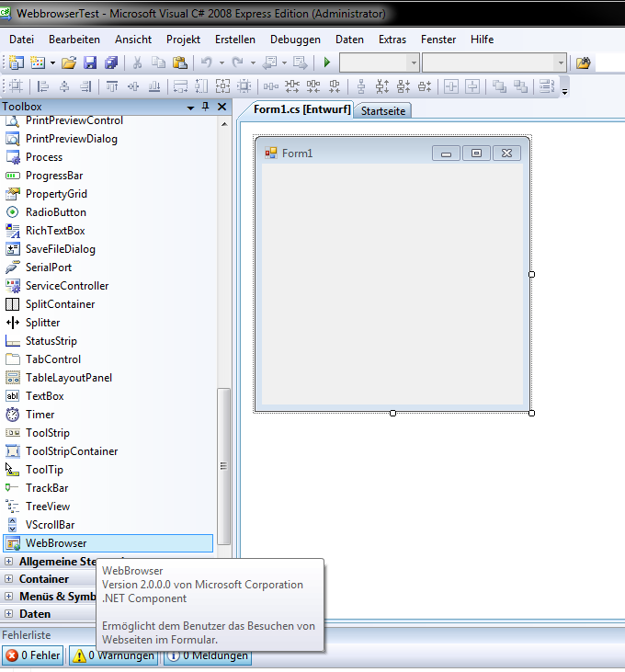625x672 pixels.
Task: Expand the Allgemeine Steuerelemente toolbox group
Action: (x=8, y=561)
